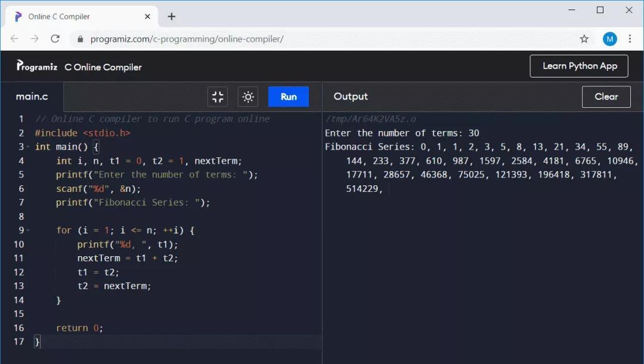Bookmark this page with star icon

[x=584, y=39]
